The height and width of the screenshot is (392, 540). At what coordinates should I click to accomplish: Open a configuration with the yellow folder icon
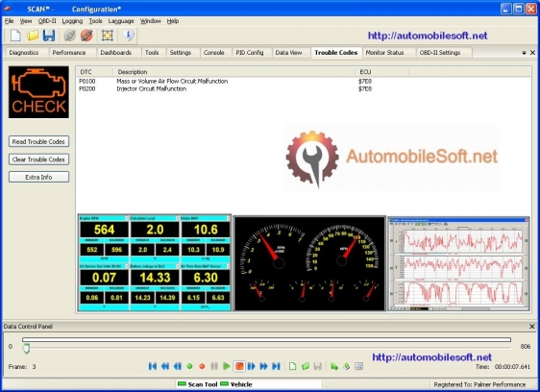[x=33, y=36]
